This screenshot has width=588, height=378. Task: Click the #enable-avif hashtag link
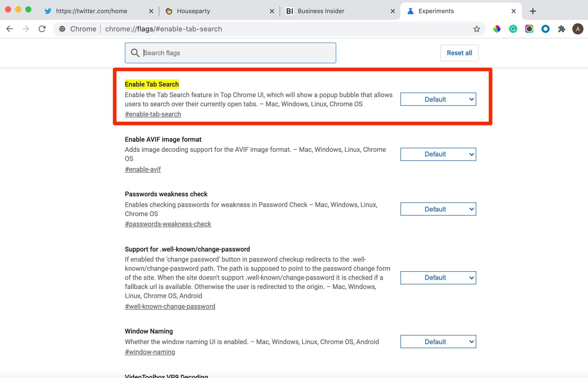[143, 169]
